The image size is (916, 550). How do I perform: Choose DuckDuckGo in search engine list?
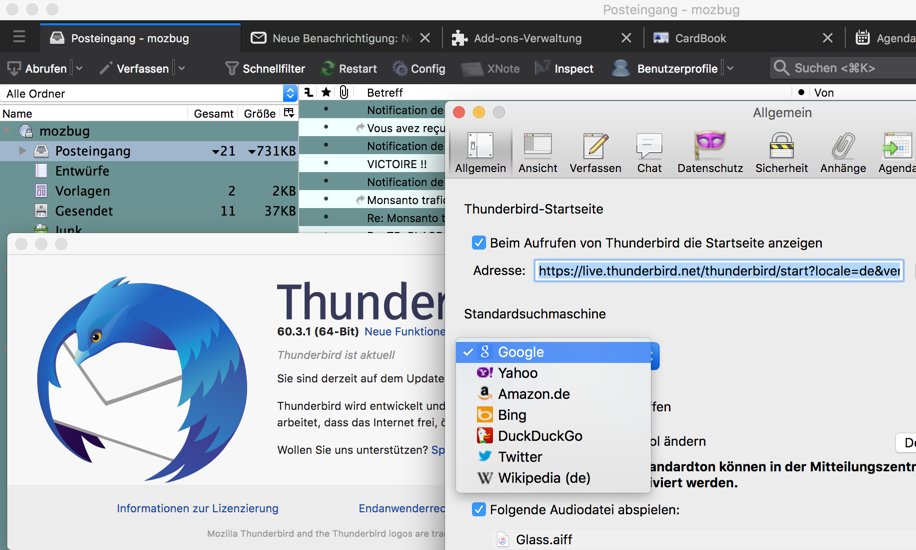click(553, 436)
